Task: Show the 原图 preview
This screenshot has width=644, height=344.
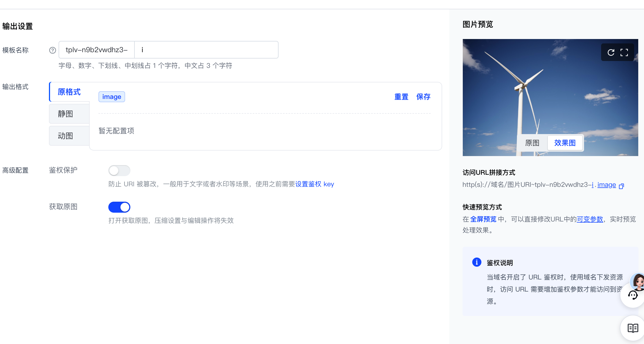Action: (x=532, y=143)
